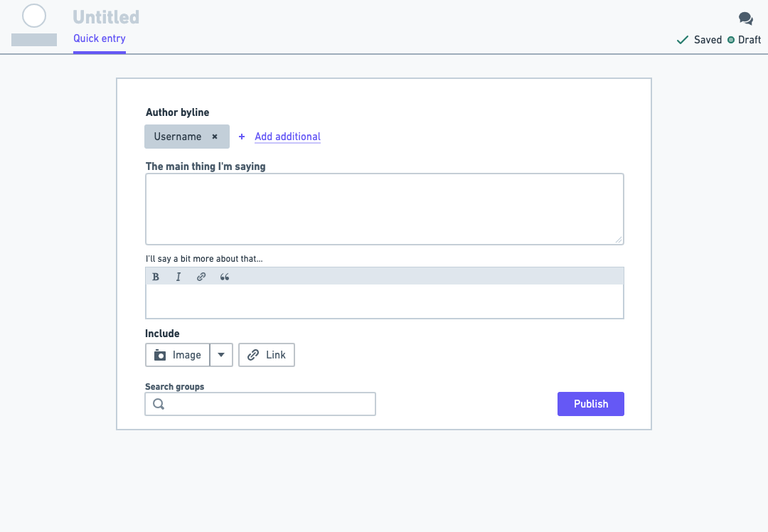Click the Add additional author link
Screen dimensions: 768x532
287,137
